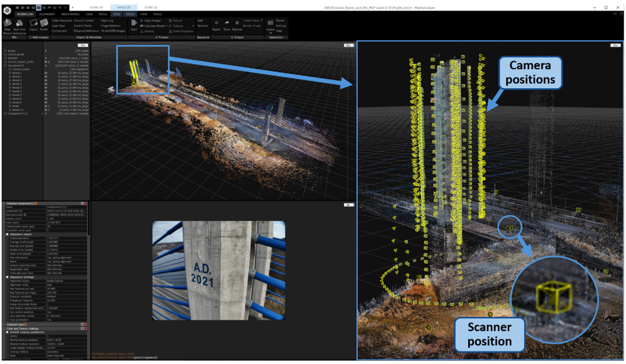Screen dimensions: 626x364
Task: Click the Simplify tool
Action: pos(148,31)
